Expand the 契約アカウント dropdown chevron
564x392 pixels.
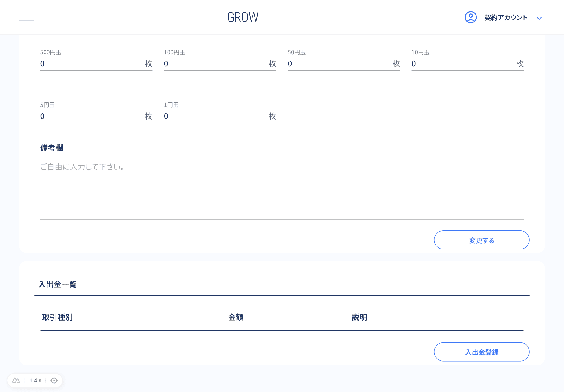click(x=539, y=18)
